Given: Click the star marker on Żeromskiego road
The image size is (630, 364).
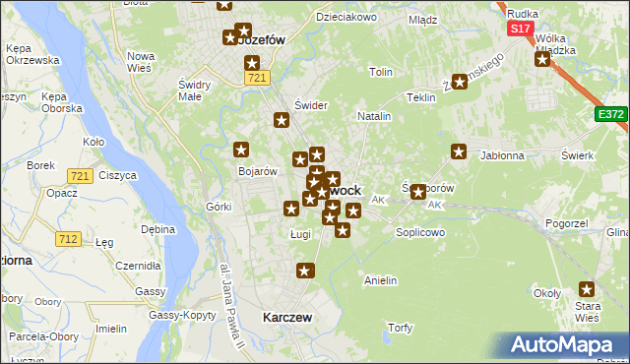Looking at the screenshot, I should pyautogui.click(x=460, y=82).
